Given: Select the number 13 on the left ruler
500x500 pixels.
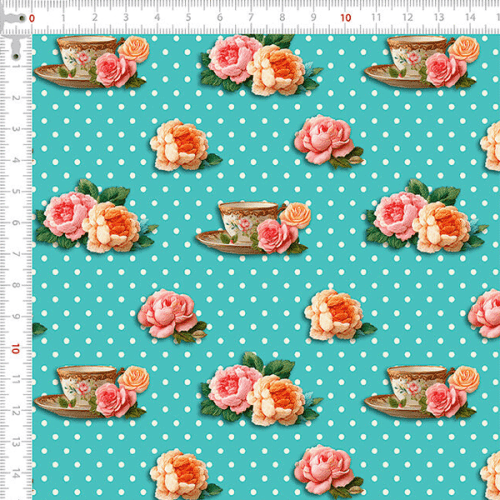Looking at the screenshot, I should pos(16,443).
